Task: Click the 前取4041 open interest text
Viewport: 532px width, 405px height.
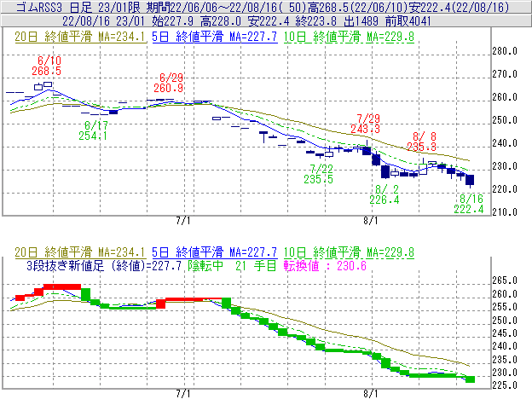Action: [x=408, y=21]
